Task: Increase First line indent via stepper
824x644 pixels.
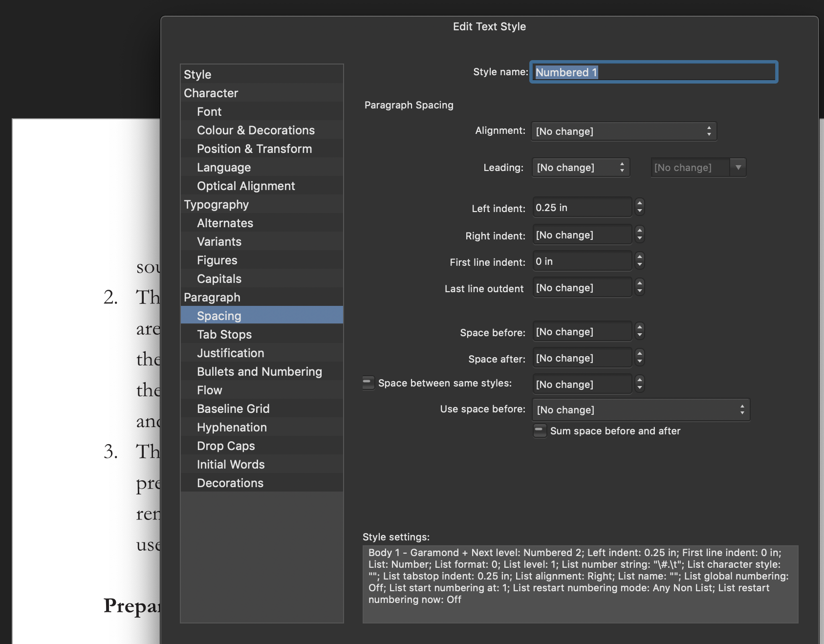Action: coord(639,258)
